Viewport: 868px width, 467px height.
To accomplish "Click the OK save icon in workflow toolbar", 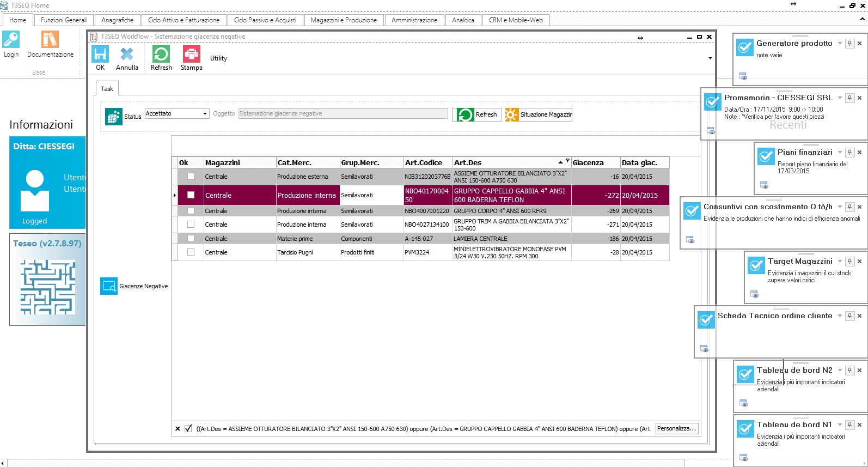I will [x=100, y=54].
